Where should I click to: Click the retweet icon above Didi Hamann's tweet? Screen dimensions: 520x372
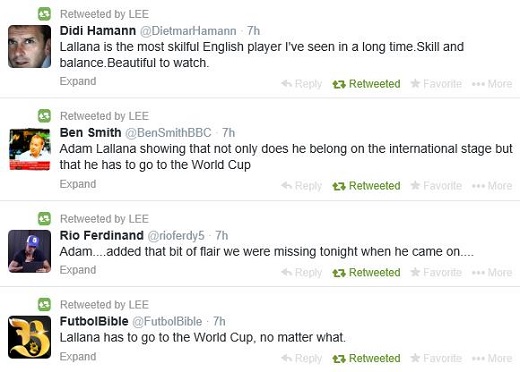(x=44, y=14)
